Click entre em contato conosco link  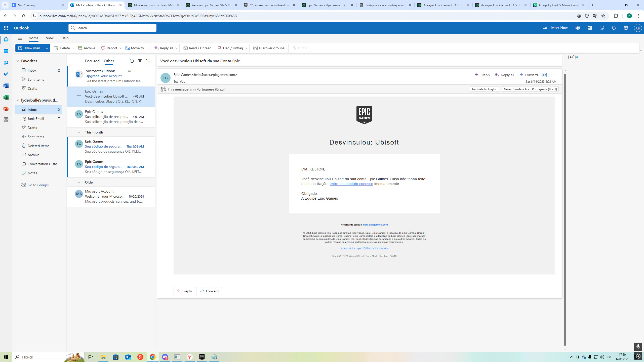click(x=351, y=184)
